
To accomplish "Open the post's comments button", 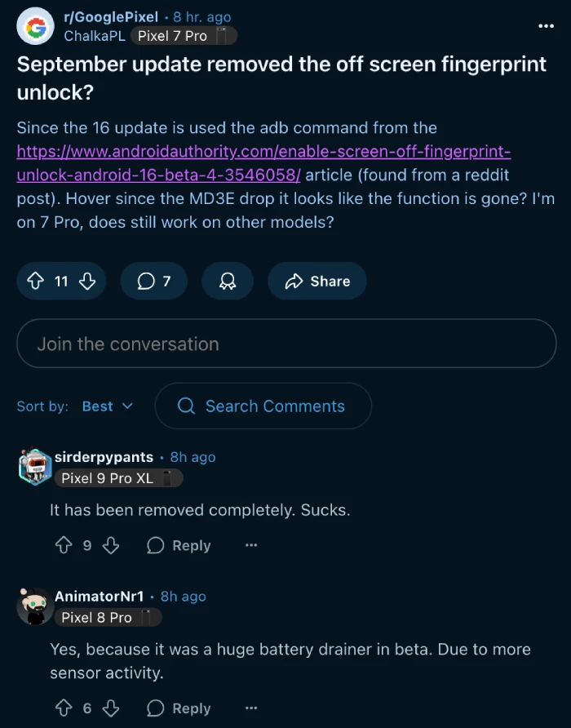I will 153,282.
